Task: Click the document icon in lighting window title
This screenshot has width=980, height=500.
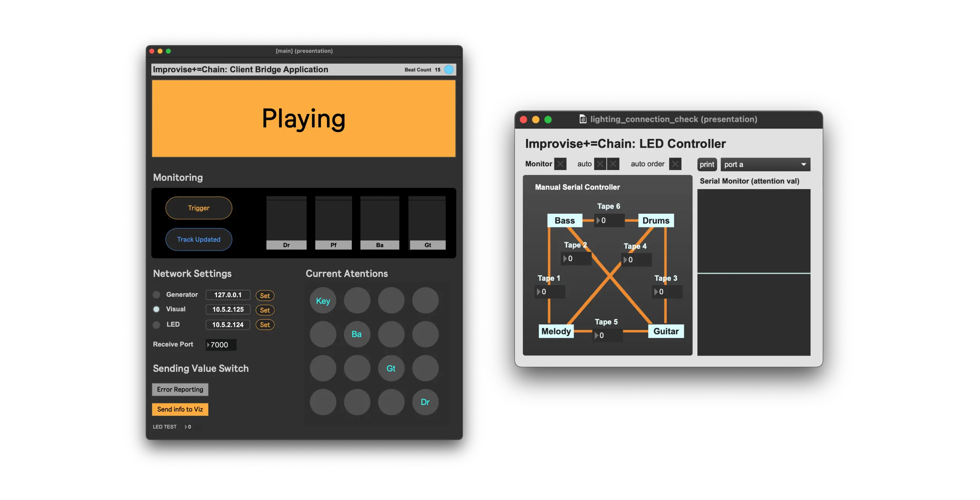Action: pyautogui.click(x=582, y=119)
